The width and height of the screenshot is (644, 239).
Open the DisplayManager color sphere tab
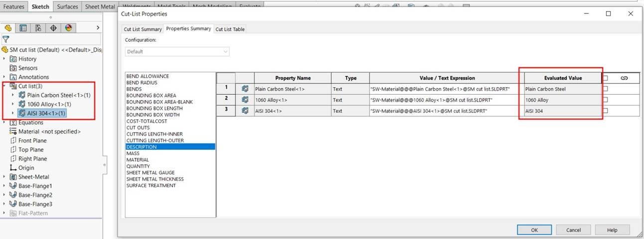[68, 28]
